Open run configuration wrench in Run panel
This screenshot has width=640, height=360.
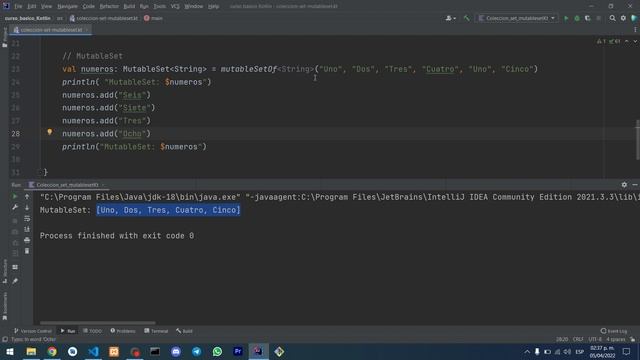point(15,207)
